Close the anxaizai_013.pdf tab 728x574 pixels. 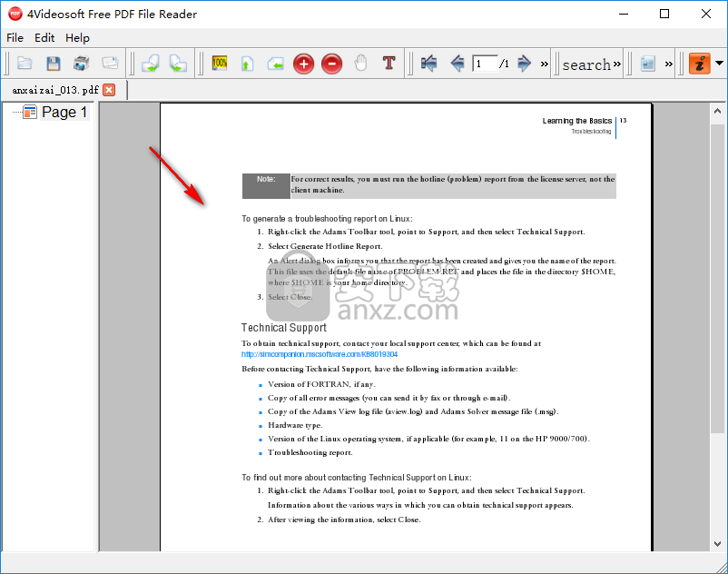[x=109, y=90]
